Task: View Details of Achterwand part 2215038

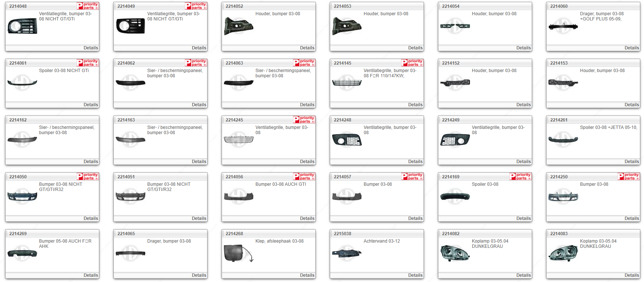Action: [x=415, y=275]
